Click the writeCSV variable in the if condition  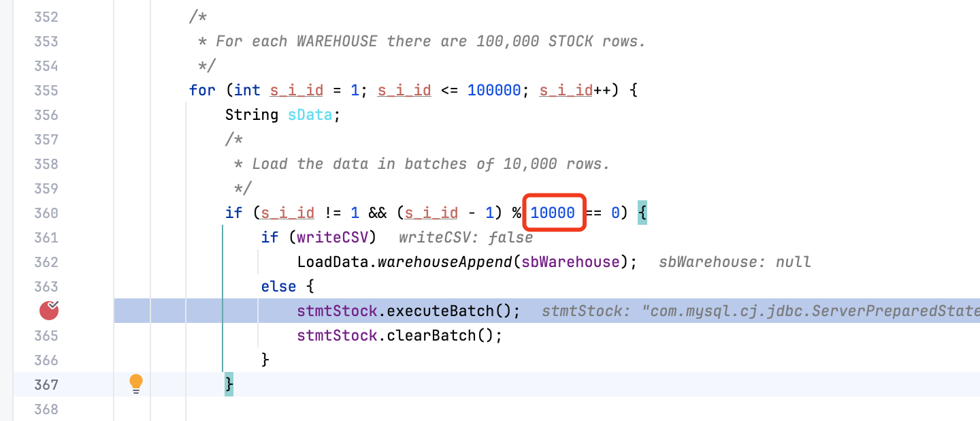tap(333, 238)
